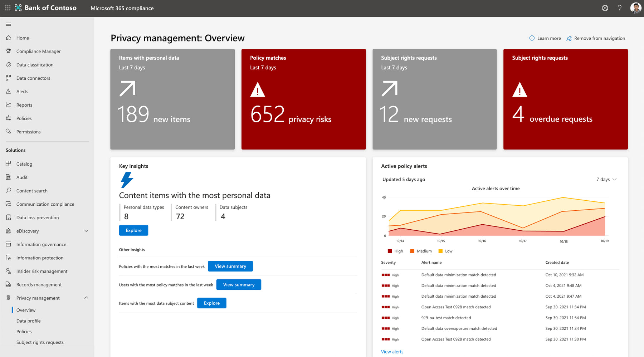Open the 7 days time range dropdown
Image resolution: width=644 pixels, height=357 pixels.
[x=606, y=180]
